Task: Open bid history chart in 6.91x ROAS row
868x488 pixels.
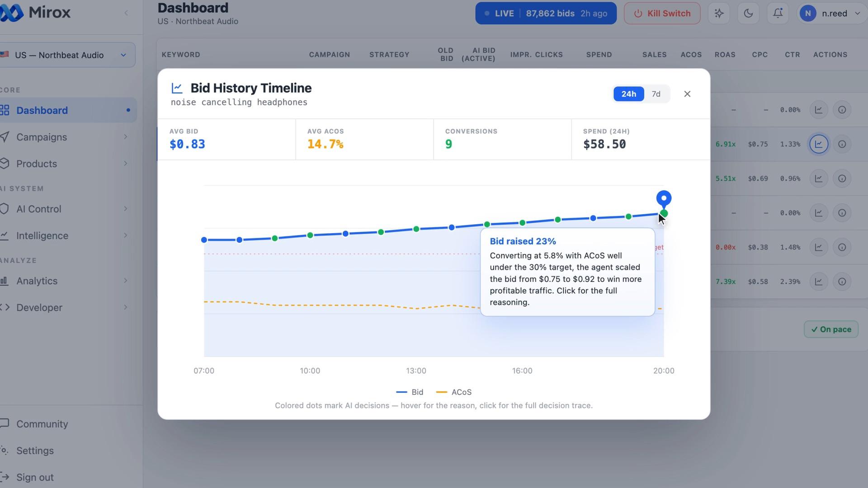Action: click(819, 144)
